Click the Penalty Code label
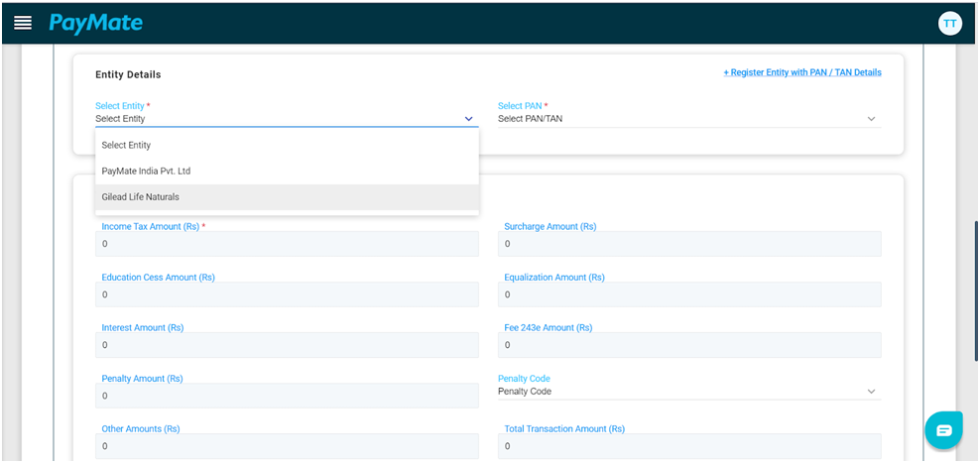The height and width of the screenshot is (463, 980). (524, 379)
